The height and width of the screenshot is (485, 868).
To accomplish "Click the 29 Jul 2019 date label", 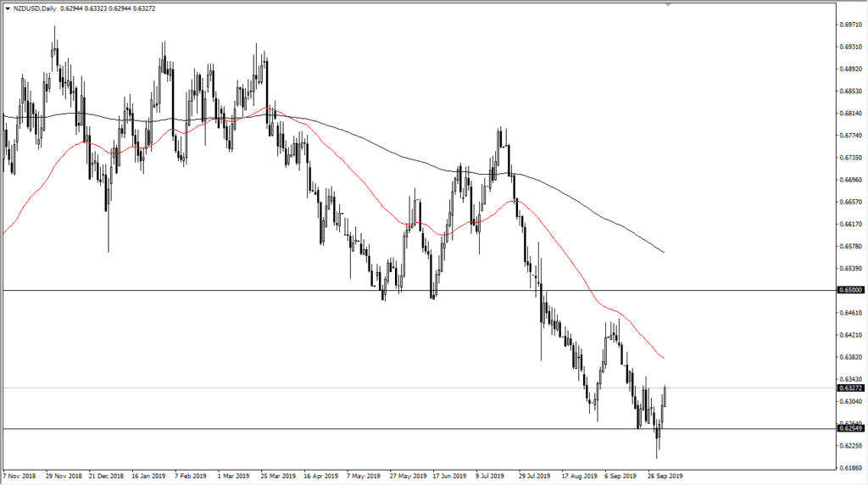I will pyautogui.click(x=537, y=477).
